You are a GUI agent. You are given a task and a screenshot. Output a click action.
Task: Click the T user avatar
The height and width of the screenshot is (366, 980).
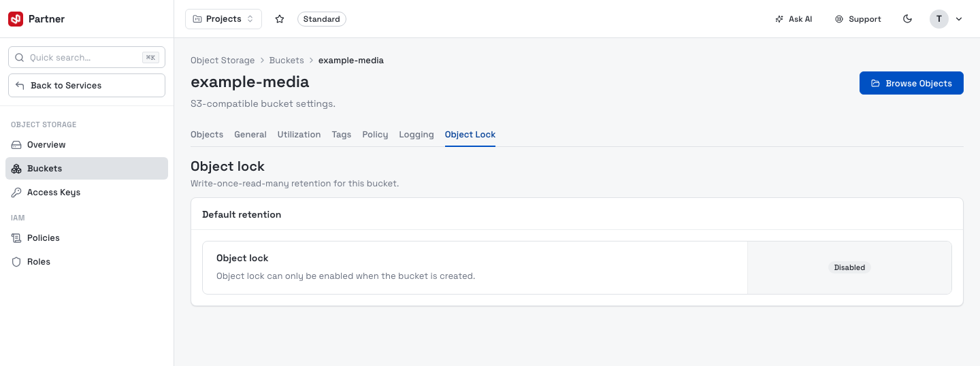[x=939, y=19]
